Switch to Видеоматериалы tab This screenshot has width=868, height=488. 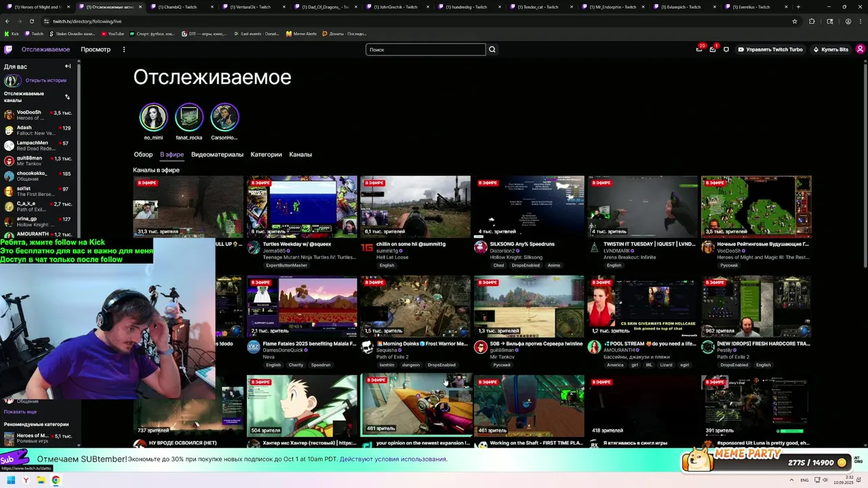217,155
